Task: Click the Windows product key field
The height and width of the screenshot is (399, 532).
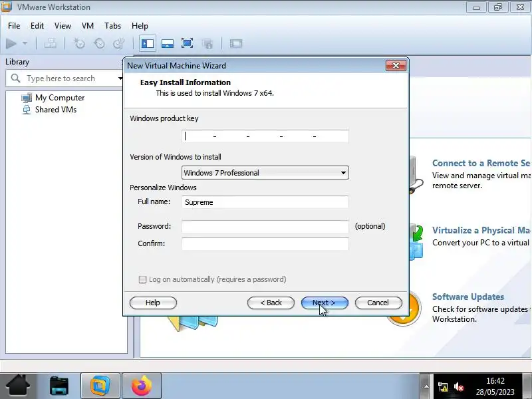Action: (x=265, y=136)
